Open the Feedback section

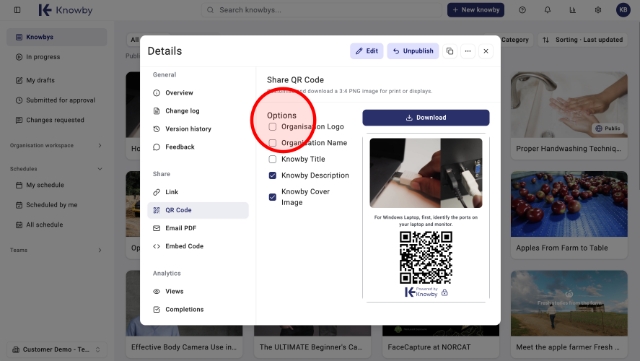tap(198, 147)
